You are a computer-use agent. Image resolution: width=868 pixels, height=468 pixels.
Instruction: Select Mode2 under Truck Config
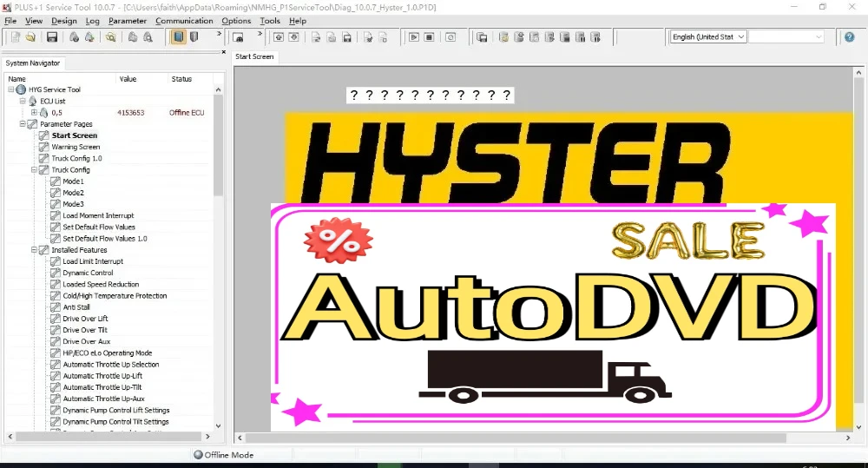pos(73,193)
